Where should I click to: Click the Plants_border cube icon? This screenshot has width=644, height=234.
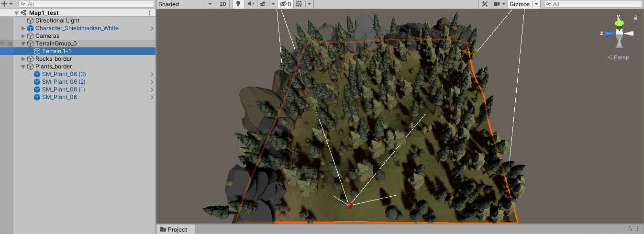pyautogui.click(x=30, y=67)
